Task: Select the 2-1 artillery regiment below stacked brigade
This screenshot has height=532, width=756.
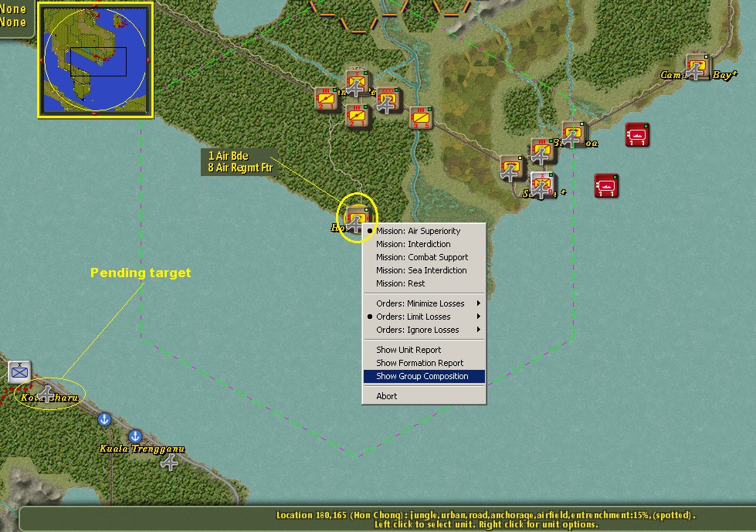Action: pyautogui.click(x=358, y=117)
